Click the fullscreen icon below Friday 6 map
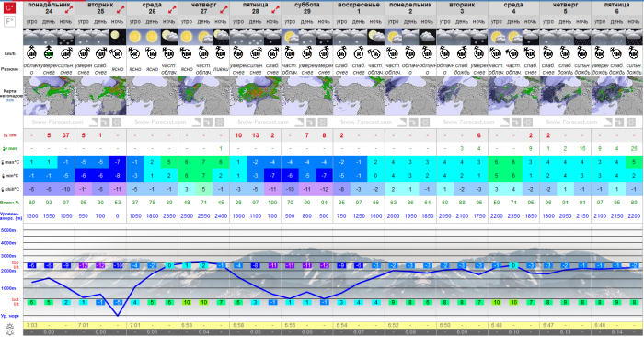The height and width of the screenshot is (337, 644). coord(631,122)
